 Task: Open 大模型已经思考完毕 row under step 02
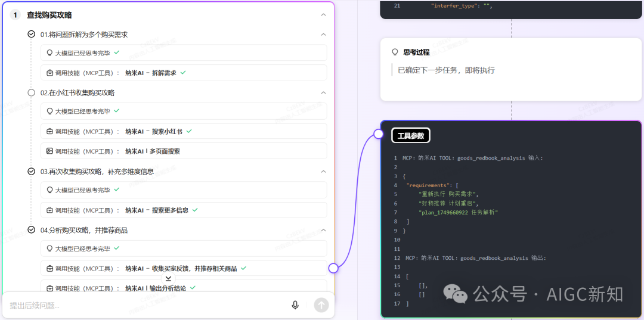(x=184, y=111)
